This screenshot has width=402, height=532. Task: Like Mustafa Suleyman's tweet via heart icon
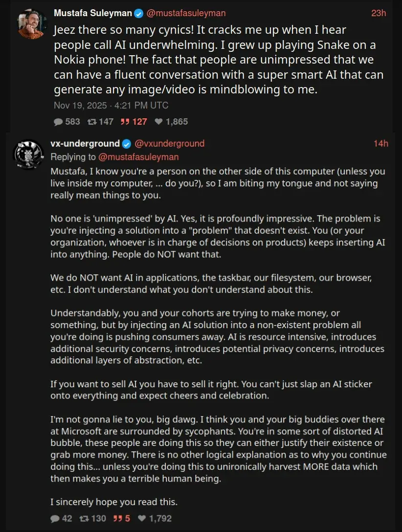(x=158, y=122)
